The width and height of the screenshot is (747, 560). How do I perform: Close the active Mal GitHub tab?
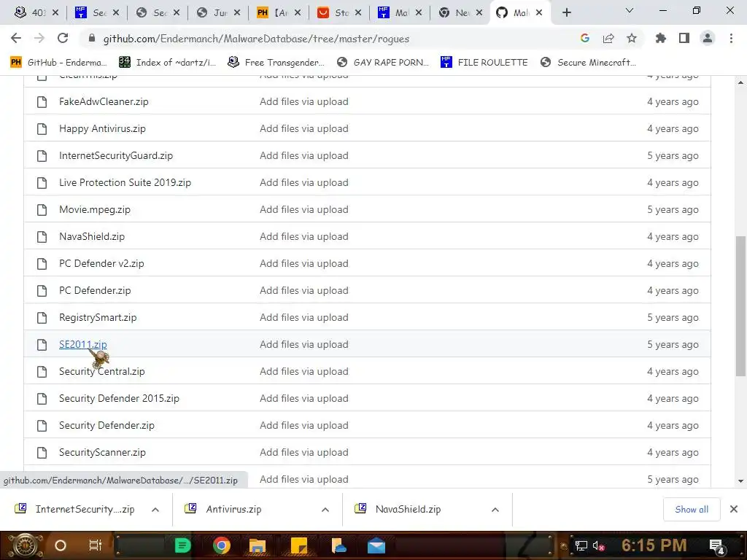[539, 13]
